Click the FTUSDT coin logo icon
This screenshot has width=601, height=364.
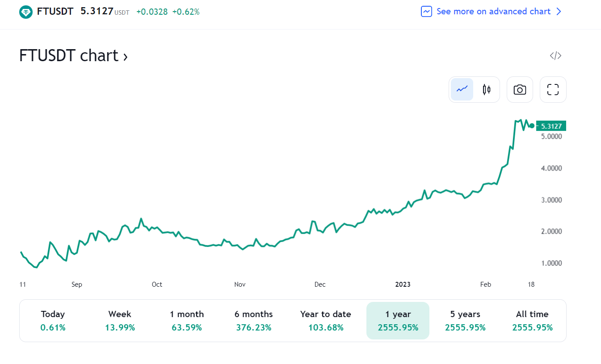[26, 12]
